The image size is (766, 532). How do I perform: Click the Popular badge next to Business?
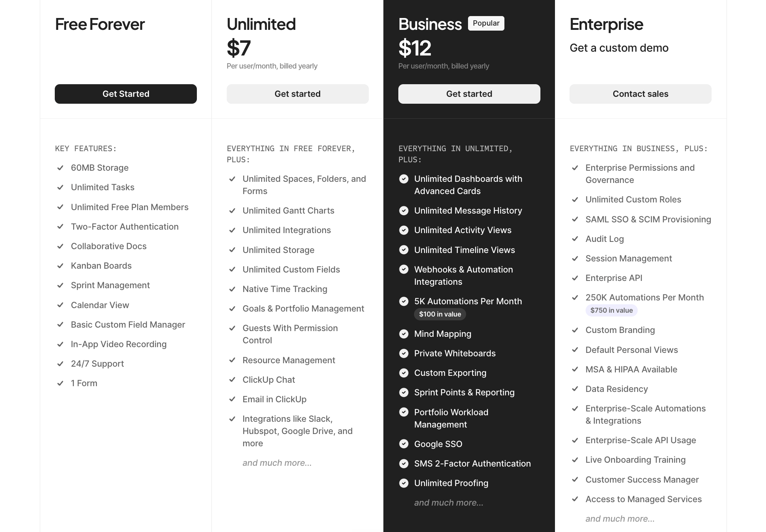[486, 23]
